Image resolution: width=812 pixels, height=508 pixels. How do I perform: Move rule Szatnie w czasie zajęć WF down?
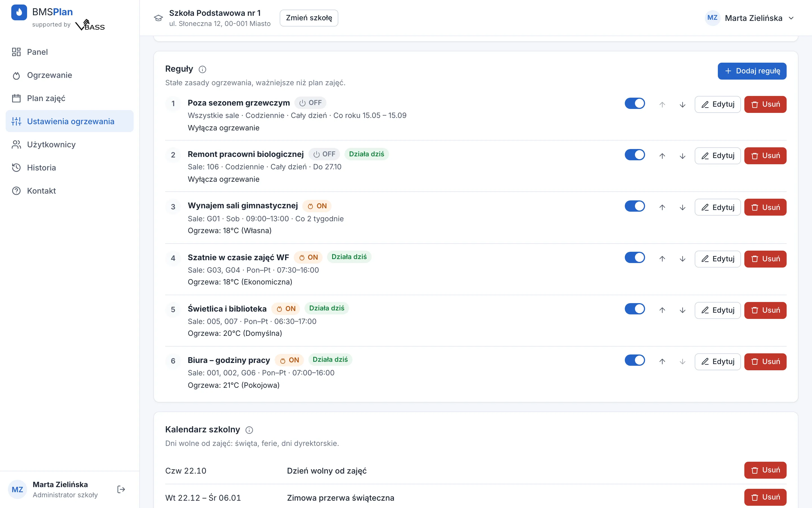point(683,259)
